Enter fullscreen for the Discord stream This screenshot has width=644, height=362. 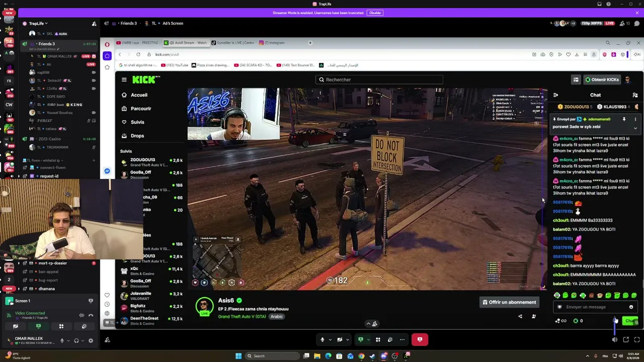click(x=637, y=340)
